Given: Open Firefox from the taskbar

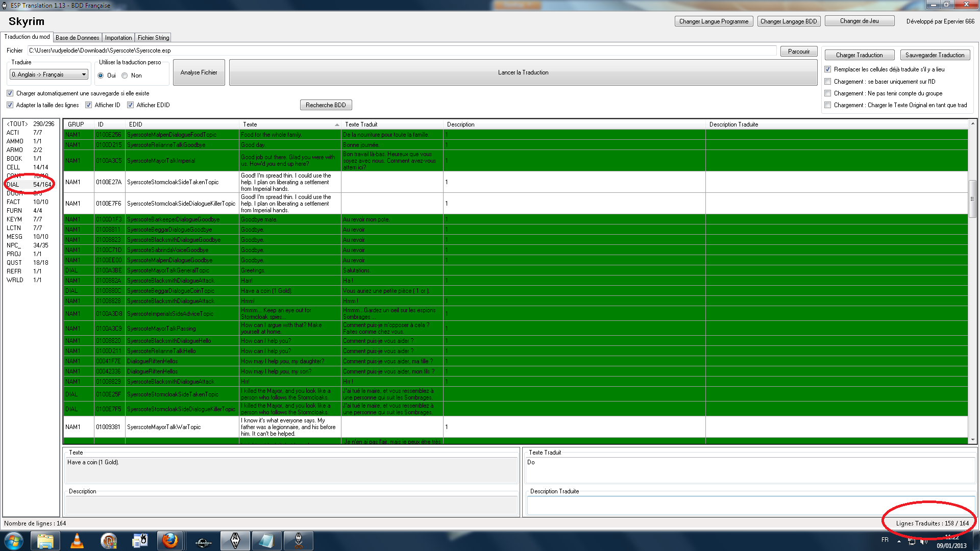Looking at the screenshot, I should 170,541.
